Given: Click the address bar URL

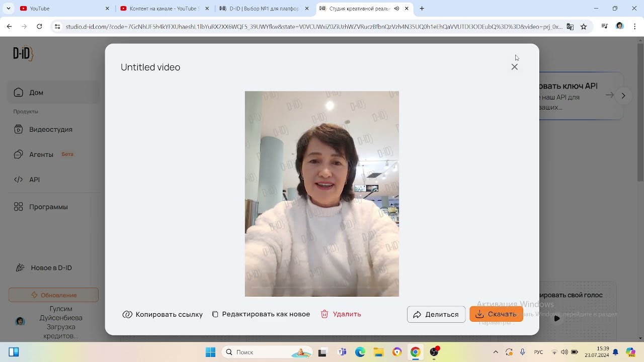Looking at the screenshot, I should [314, 27].
